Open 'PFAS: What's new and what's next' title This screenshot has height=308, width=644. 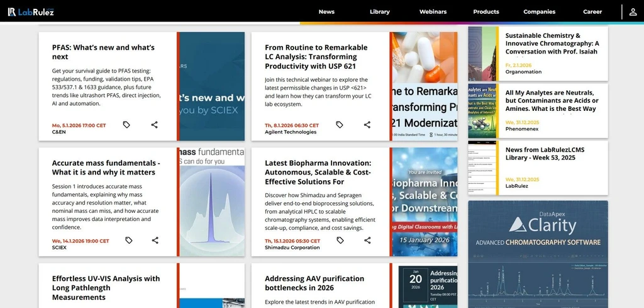(x=103, y=52)
